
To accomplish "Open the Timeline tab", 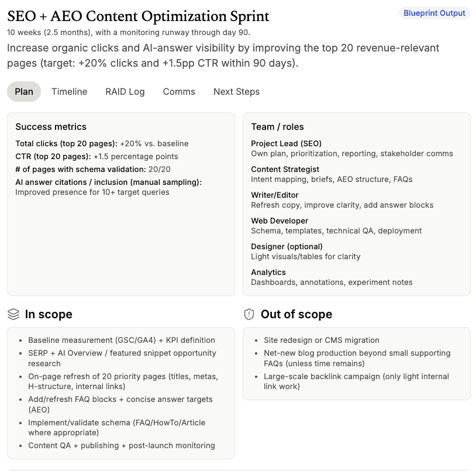I will tap(69, 91).
